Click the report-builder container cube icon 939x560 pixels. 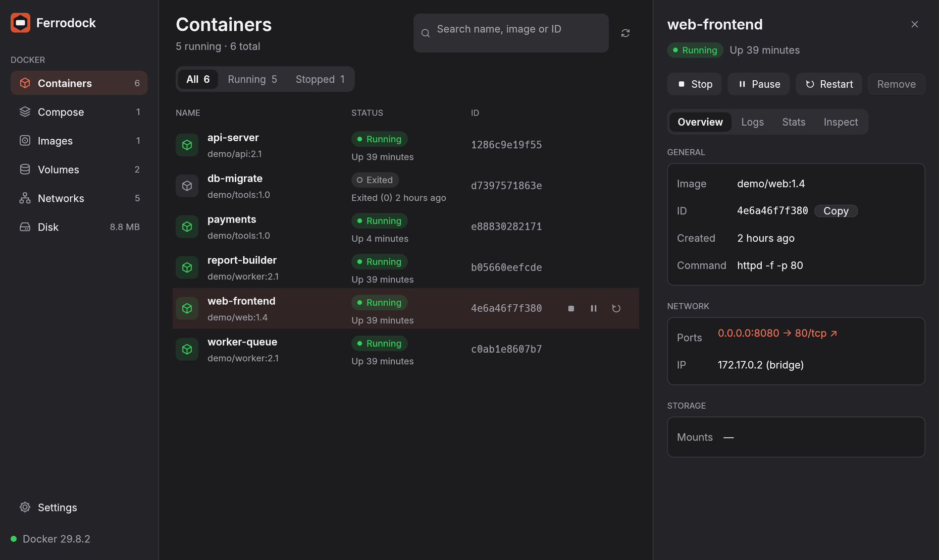click(x=187, y=268)
